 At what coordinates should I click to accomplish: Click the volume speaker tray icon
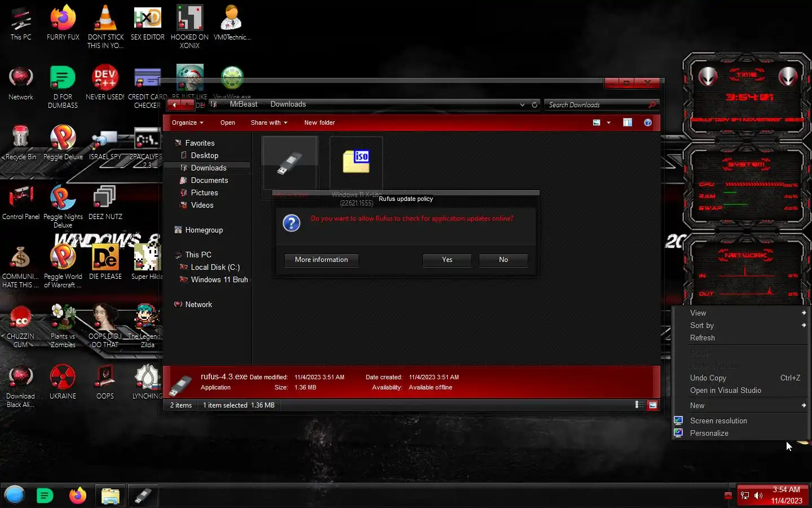[x=758, y=496]
